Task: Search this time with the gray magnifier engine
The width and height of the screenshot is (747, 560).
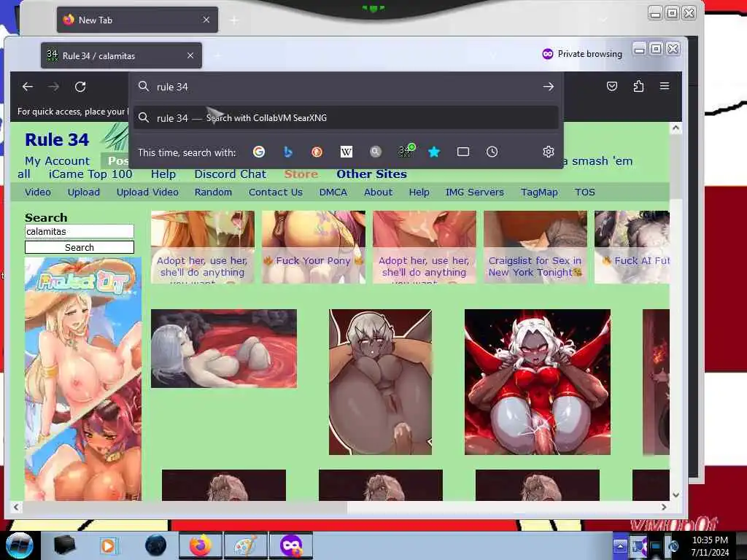Action: pos(376,152)
